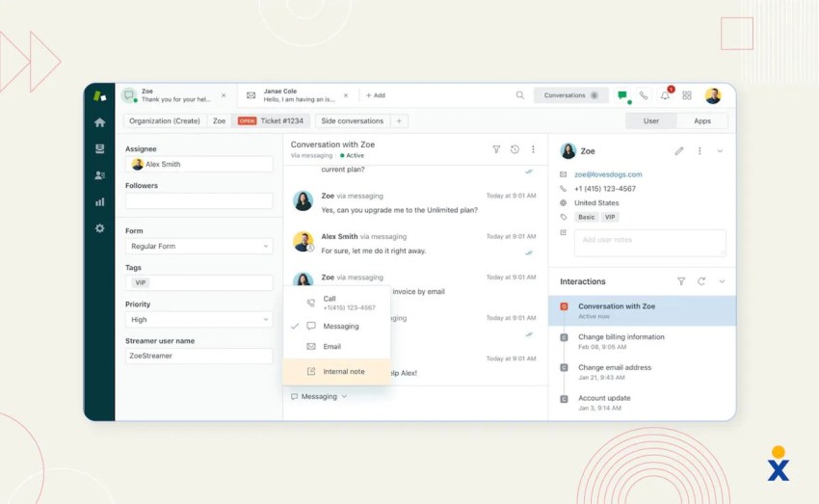Show conversation history clock icon
This screenshot has height=504, width=819.
point(515,149)
